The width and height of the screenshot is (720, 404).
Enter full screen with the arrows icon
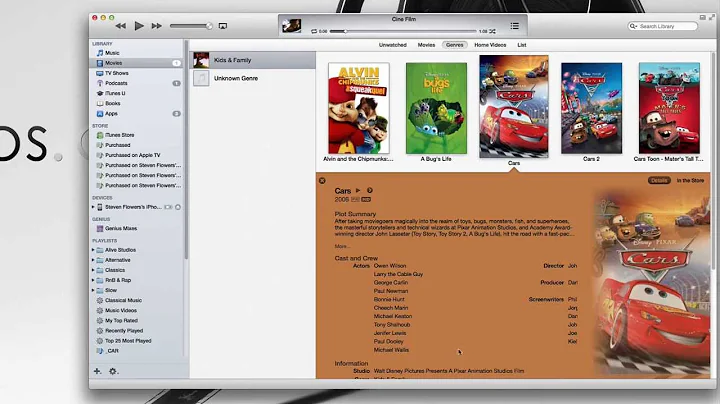712,17
